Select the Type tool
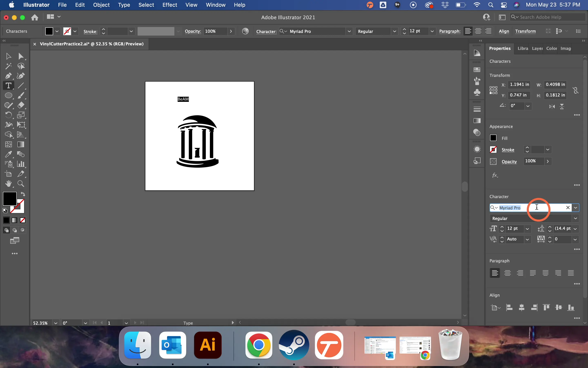 tap(8, 86)
